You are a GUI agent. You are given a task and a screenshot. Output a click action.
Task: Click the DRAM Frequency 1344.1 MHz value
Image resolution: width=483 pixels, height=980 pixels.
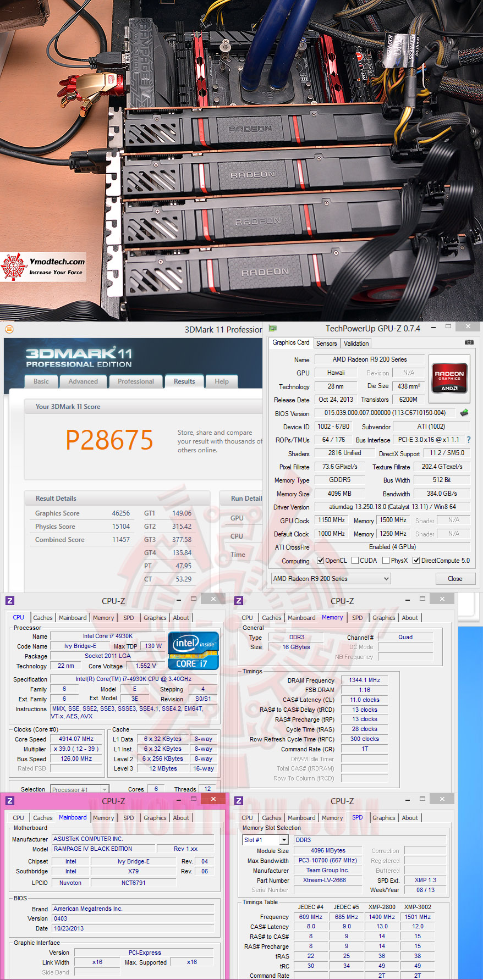tap(365, 680)
